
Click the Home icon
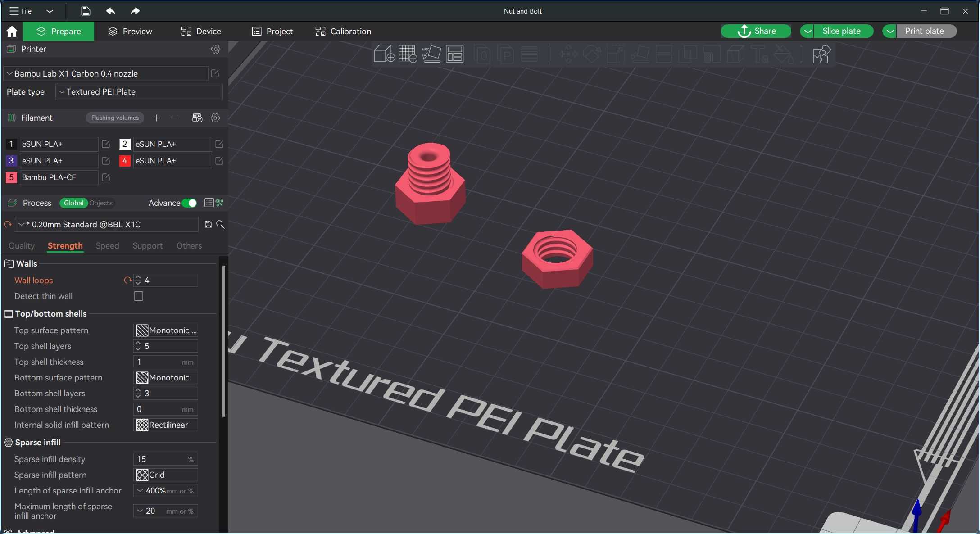(x=12, y=31)
